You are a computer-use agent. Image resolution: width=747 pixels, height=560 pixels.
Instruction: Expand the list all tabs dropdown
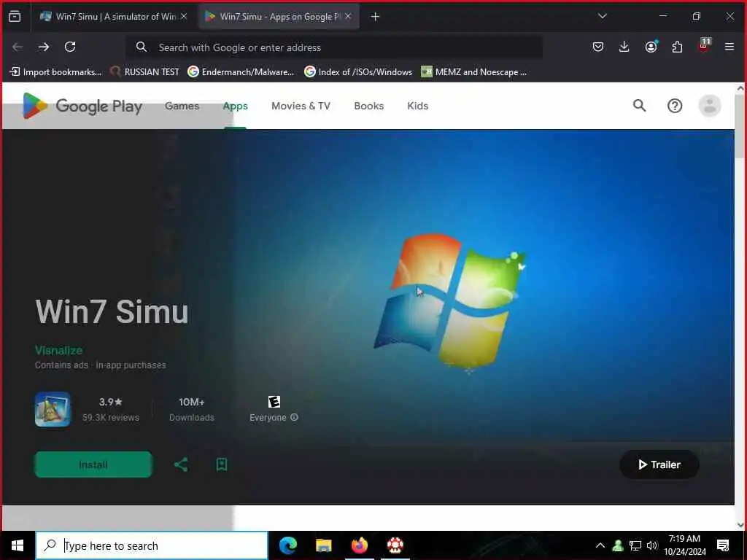point(602,16)
